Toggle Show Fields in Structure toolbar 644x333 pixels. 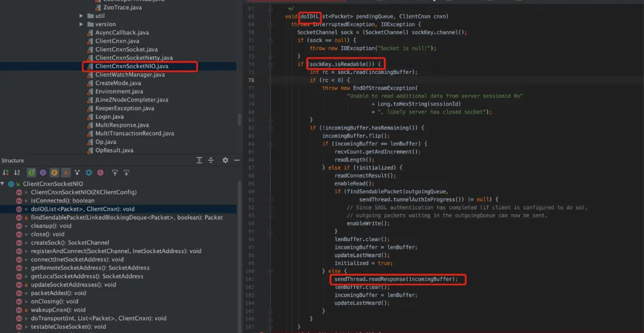coord(54,172)
